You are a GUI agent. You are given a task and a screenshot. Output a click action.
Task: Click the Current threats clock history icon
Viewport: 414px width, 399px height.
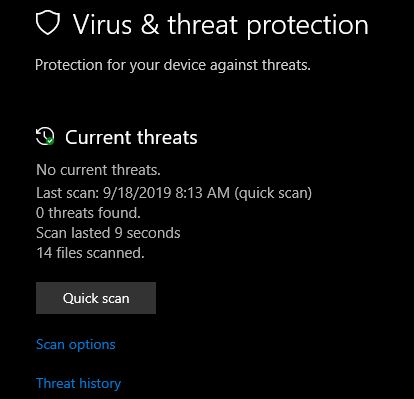(45, 136)
